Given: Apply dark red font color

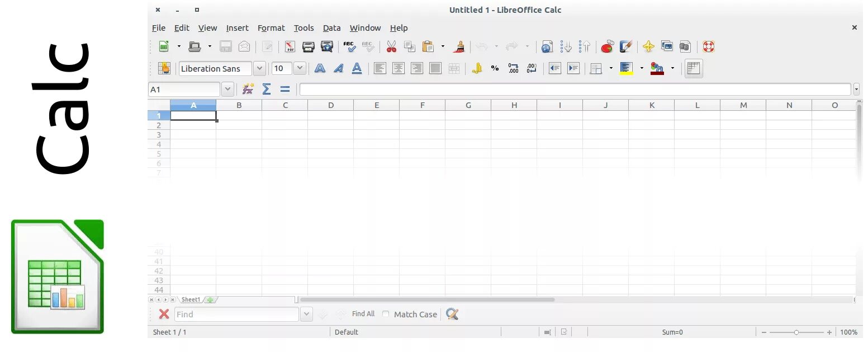Looking at the screenshot, I should pyautogui.click(x=657, y=68).
